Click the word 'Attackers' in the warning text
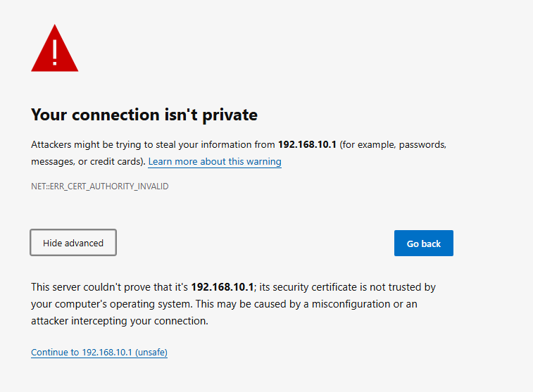Image resolution: width=533 pixels, height=392 pixels. (x=51, y=145)
